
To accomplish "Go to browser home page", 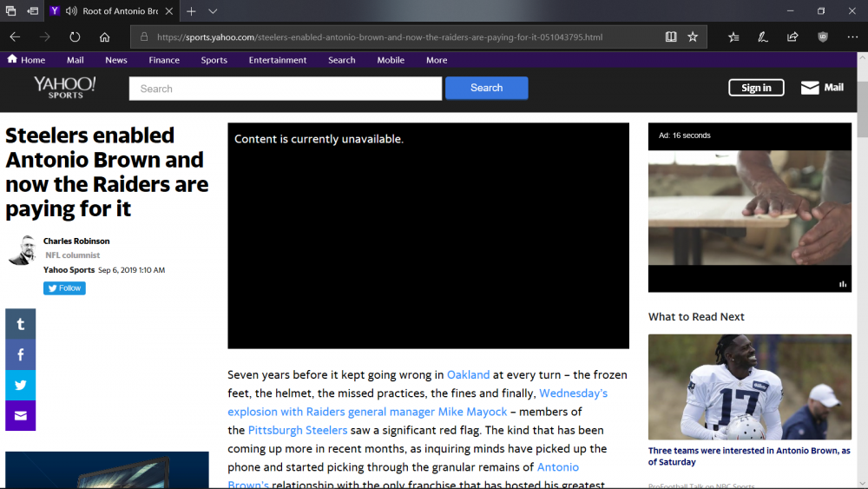I will click(105, 37).
